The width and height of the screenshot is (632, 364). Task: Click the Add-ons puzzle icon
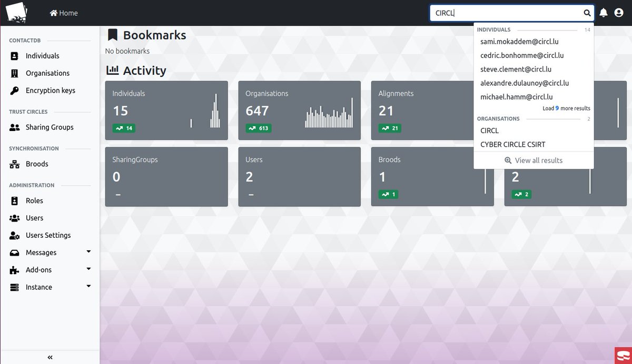(15, 270)
